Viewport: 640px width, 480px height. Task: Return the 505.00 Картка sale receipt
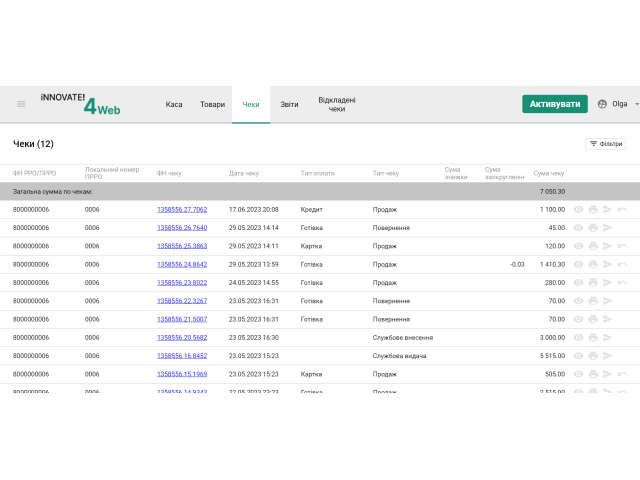coord(622,374)
